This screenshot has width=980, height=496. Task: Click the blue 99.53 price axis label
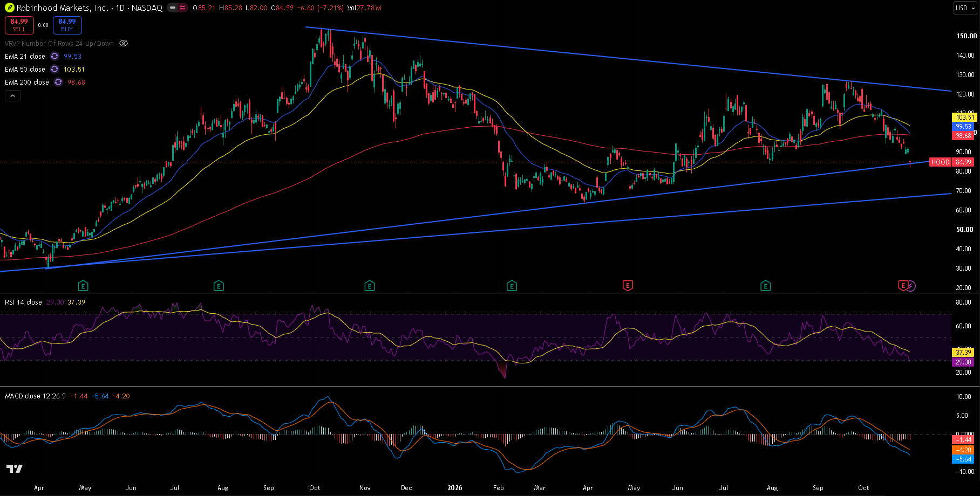click(x=964, y=127)
